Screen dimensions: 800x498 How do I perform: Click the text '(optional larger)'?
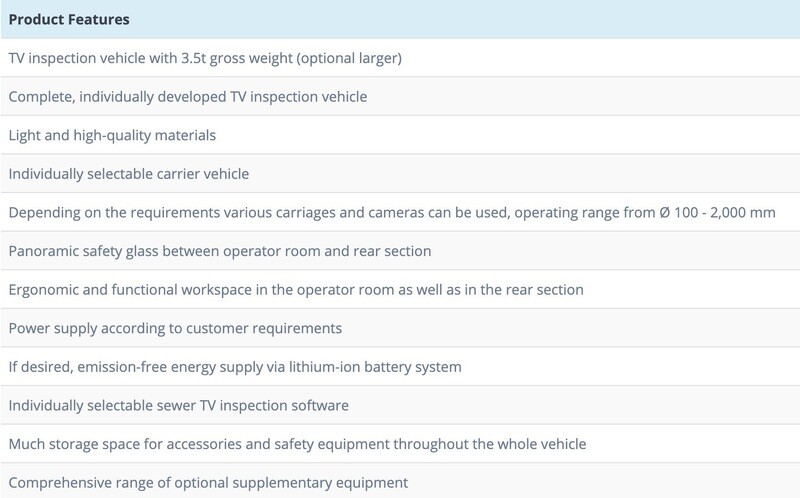pos(351,58)
